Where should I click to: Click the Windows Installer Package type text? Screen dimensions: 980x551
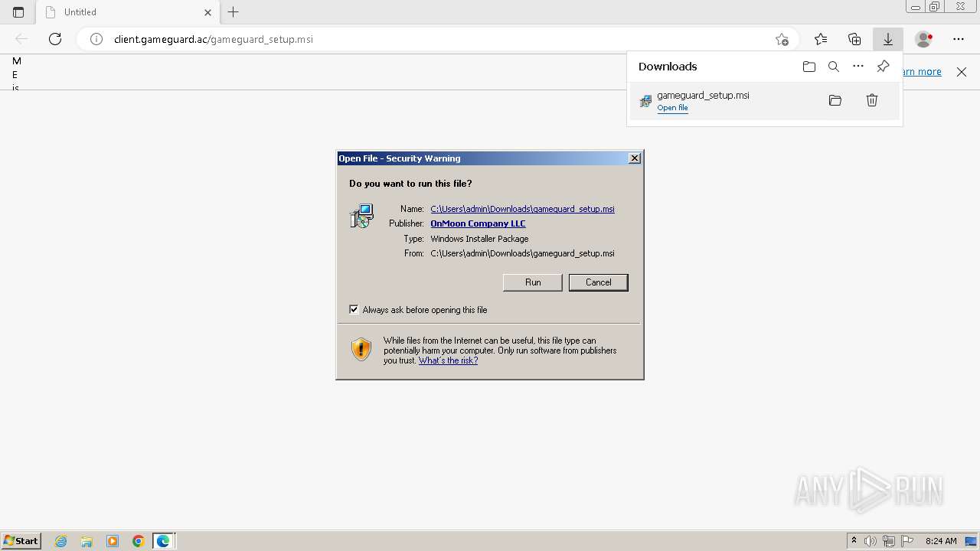pyautogui.click(x=479, y=239)
